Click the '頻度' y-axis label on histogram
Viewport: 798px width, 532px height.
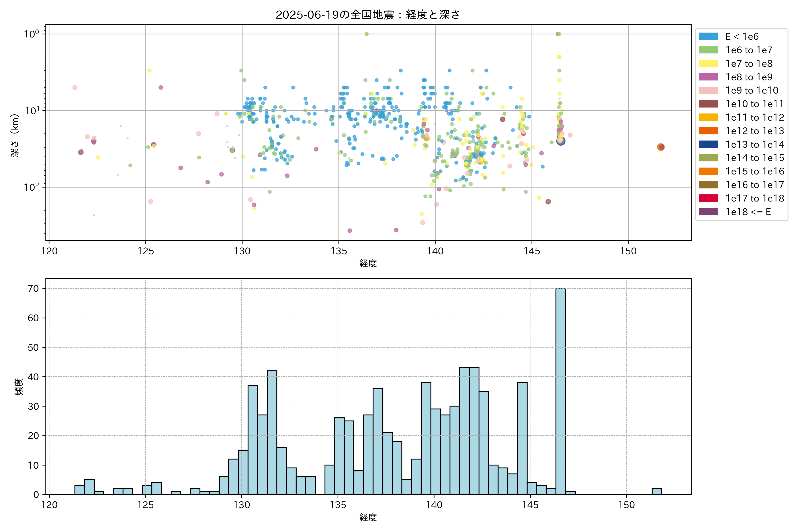pyautogui.click(x=19, y=386)
